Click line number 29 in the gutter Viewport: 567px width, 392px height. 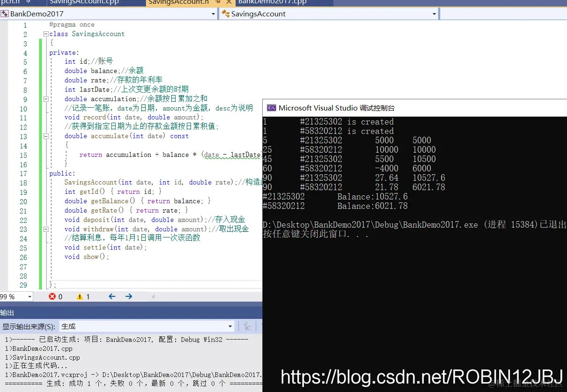[23, 285]
